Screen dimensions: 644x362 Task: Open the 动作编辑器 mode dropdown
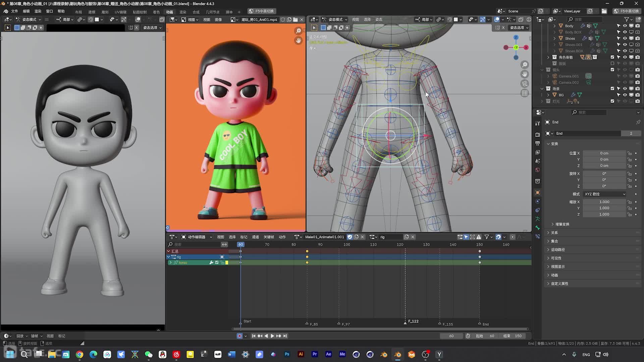(x=197, y=237)
